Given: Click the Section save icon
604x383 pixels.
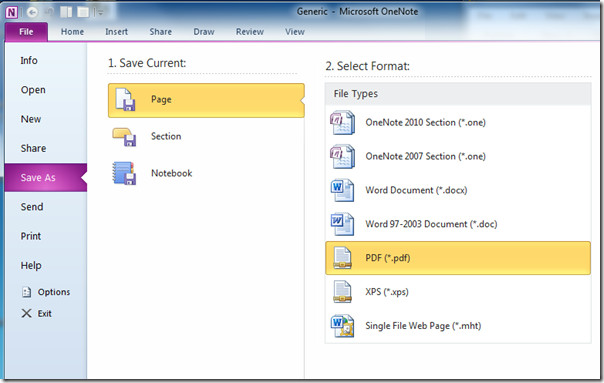Looking at the screenshot, I should tap(124, 137).
